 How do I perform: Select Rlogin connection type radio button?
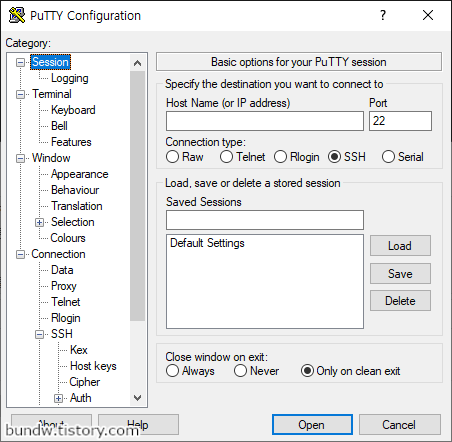pos(280,157)
